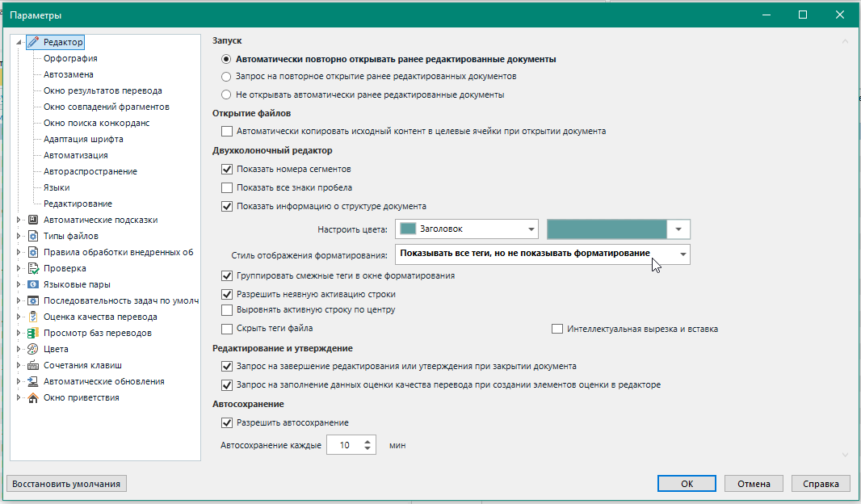Viewport: 861px width, 504px height.
Task: Select Не открывать автоматически radio option
Action: click(x=227, y=94)
